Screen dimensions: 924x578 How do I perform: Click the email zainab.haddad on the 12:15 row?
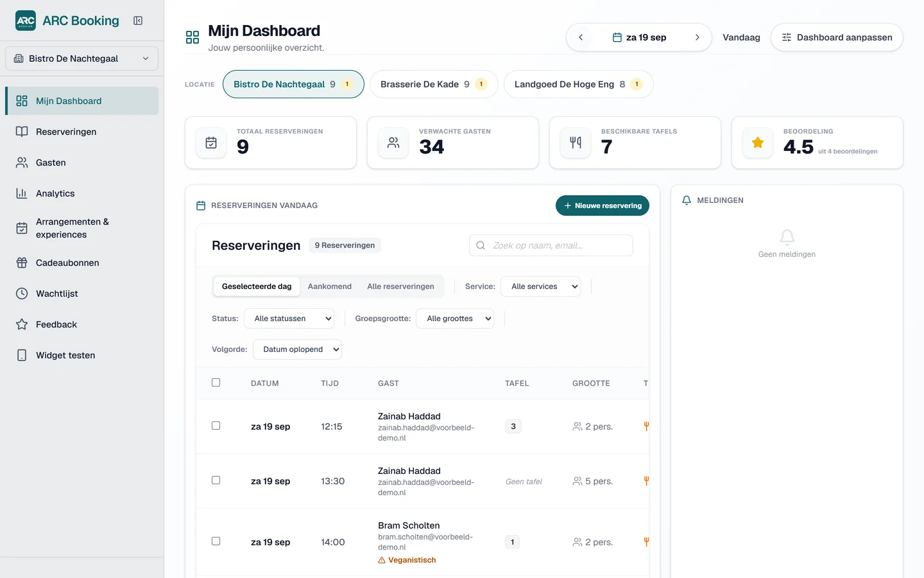tap(426, 433)
